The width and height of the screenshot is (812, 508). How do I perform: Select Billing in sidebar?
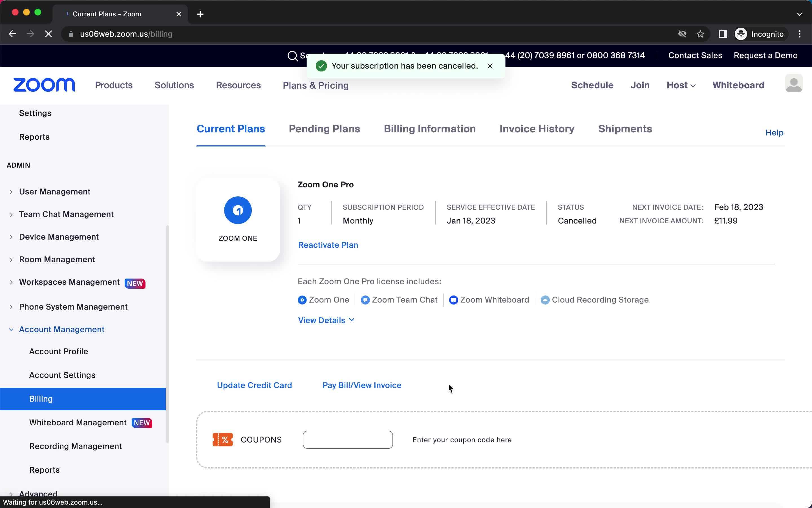83,399
